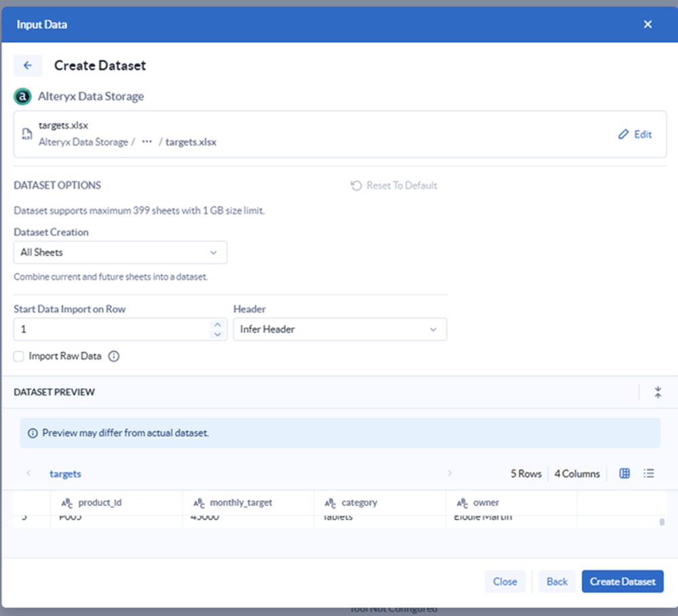The width and height of the screenshot is (678, 616).
Task: Increase the start row with up stepper
Action: [217, 324]
